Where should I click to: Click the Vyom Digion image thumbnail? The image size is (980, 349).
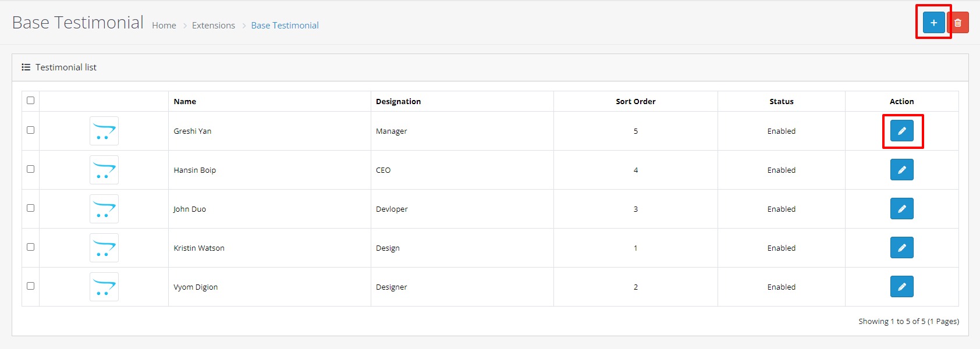coord(104,287)
